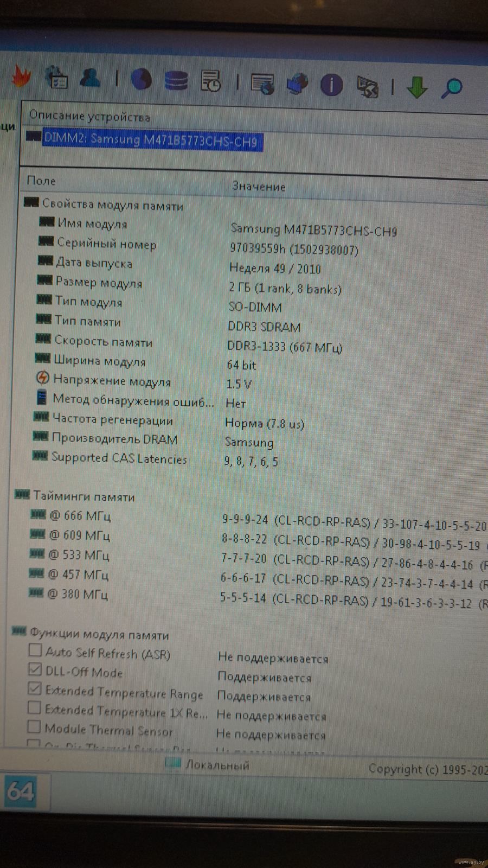Toggle the Auto Self Refresh (ASR) checkbox
This screenshot has height=868, width=488.
(35, 649)
